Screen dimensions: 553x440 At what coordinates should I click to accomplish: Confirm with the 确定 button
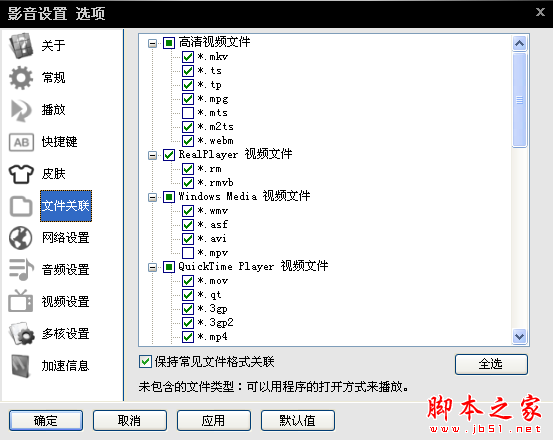click(x=46, y=420)
